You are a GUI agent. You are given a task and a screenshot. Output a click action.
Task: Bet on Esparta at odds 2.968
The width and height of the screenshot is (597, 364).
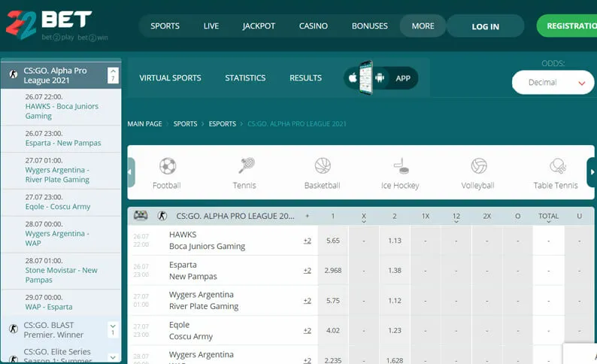tap(333, 270)
